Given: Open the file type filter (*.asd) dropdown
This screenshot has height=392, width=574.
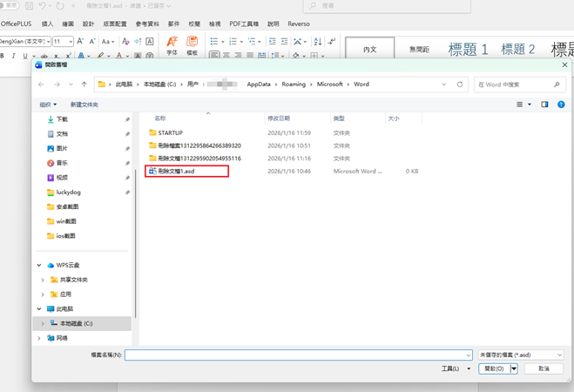Looking at the screenshot, I should click(521, 355).
